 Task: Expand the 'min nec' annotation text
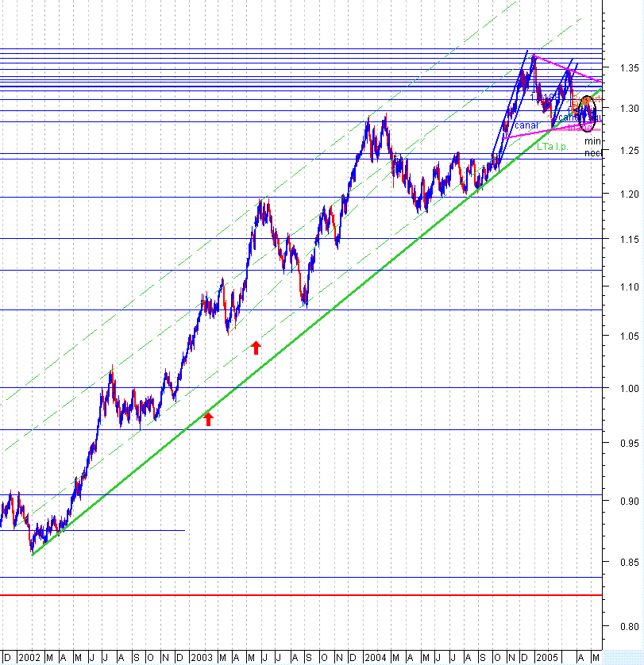(x=592, y=147)
